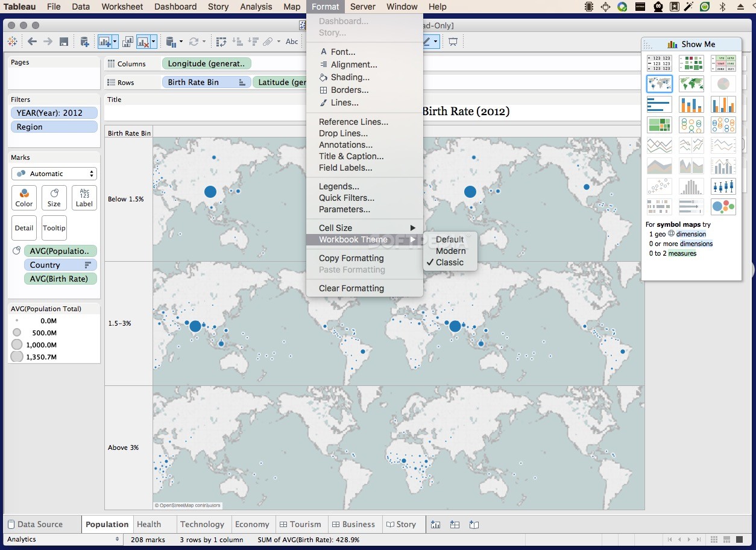Screen dimensions: 756x550
Task: Click the Run Update refresh icon
Action: 194,42
